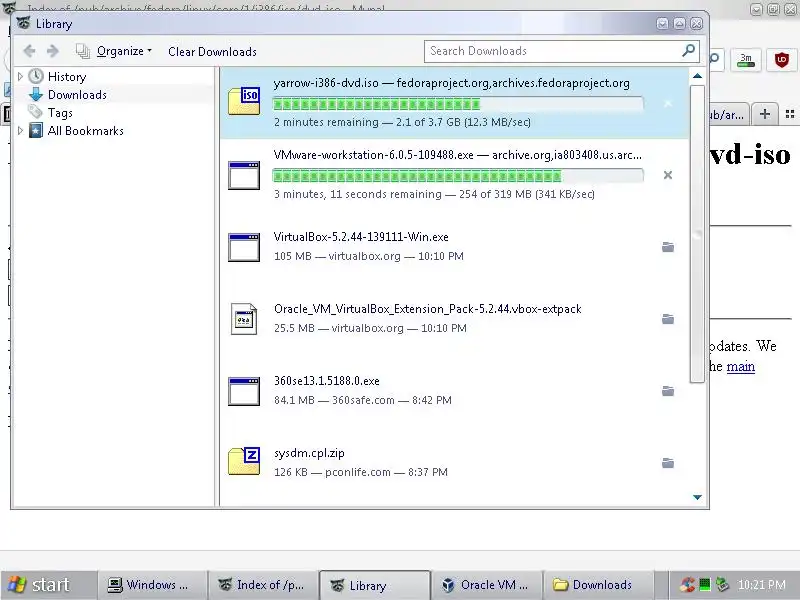Image resolution: width=800 pixels, height=600 pixels.
Task: Select the VMware-workstation-6.0.5-109488.exe file name
Action: click(373, 155)
